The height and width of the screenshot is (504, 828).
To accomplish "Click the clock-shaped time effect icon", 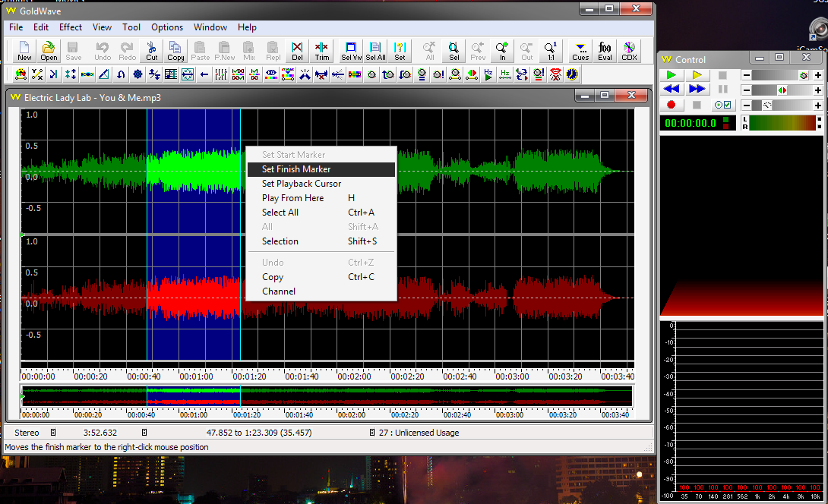I will click(572, 74).
